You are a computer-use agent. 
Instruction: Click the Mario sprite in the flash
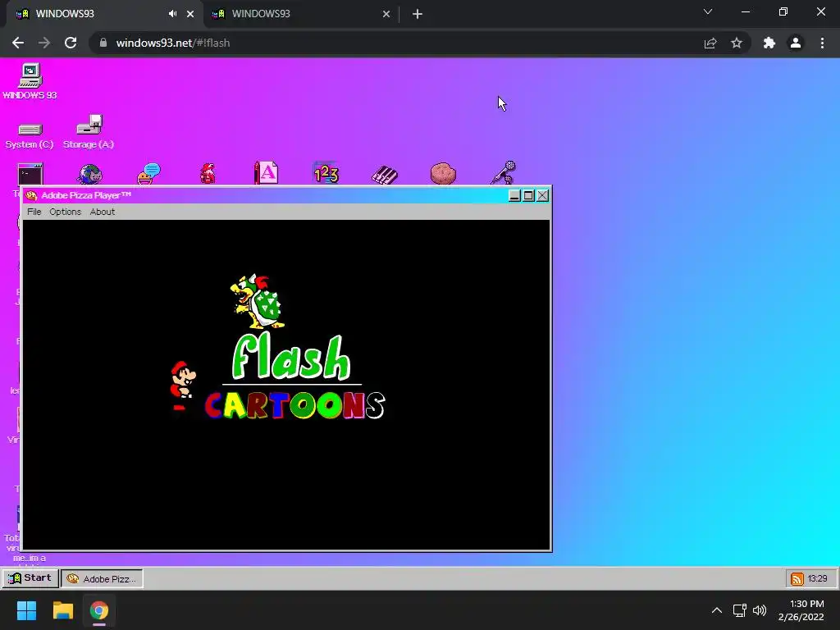[x=183, y=385]
